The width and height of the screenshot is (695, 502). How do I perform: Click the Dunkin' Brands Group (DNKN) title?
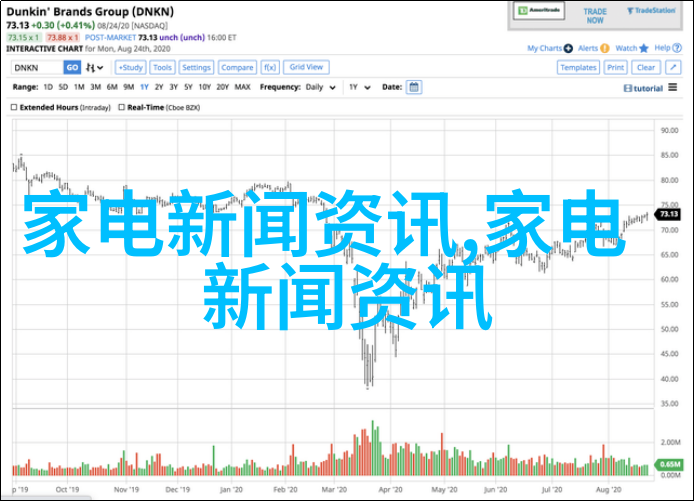tap(90, 12)
